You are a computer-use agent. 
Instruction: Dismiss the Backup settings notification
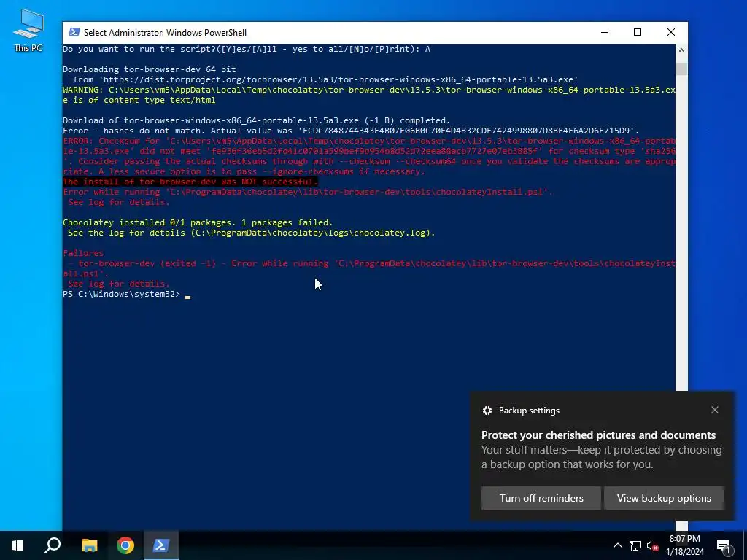coord(715,410)
